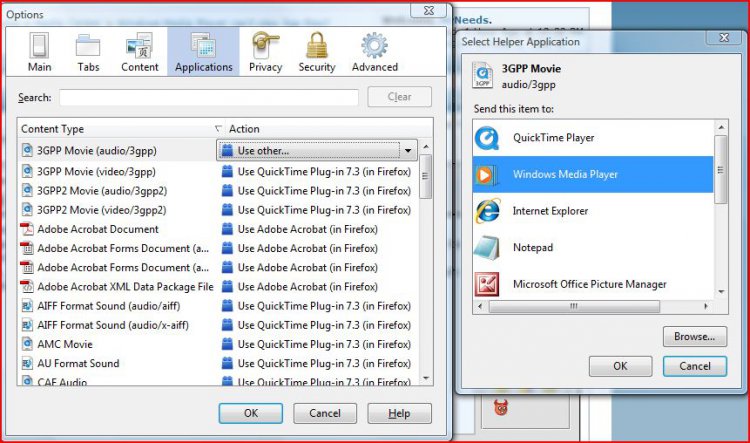This screenshot has width=750, height=443.
Task: Cancel the Options dialog
Action: pos(325,413)
